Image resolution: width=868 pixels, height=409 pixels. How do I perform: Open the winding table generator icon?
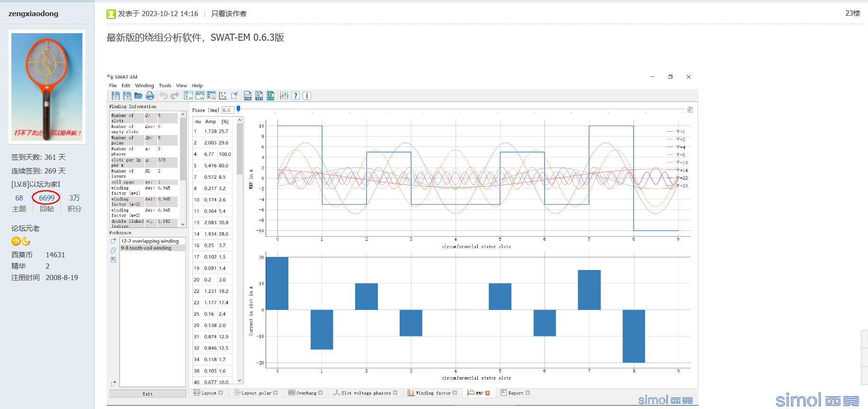pyautogui.click(x=211, y=96)
